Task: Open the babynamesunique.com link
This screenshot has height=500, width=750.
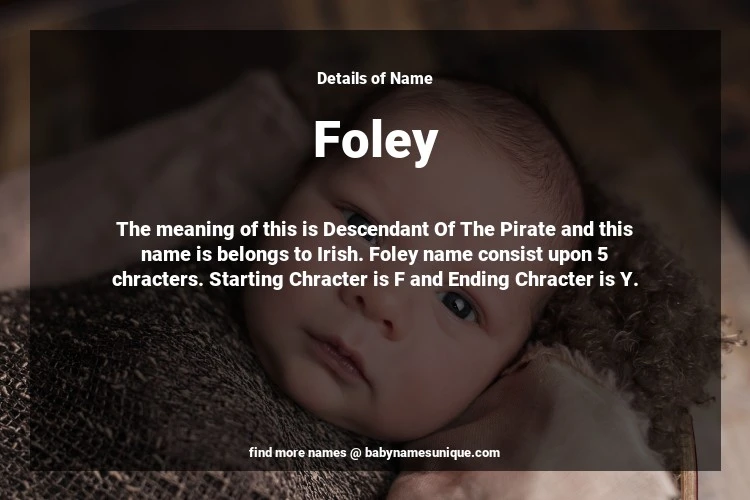Action: pos(432,453)
